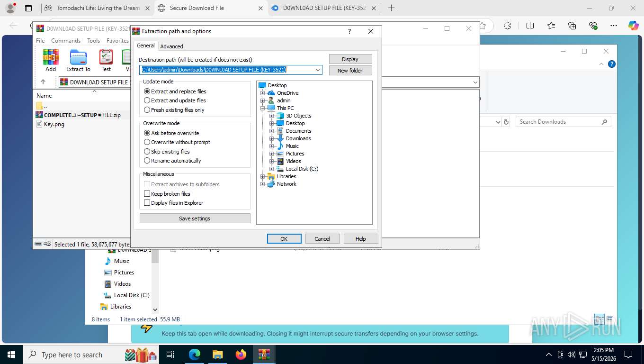
Task: Open the tab actions menu icon
Action: point(28,8)
